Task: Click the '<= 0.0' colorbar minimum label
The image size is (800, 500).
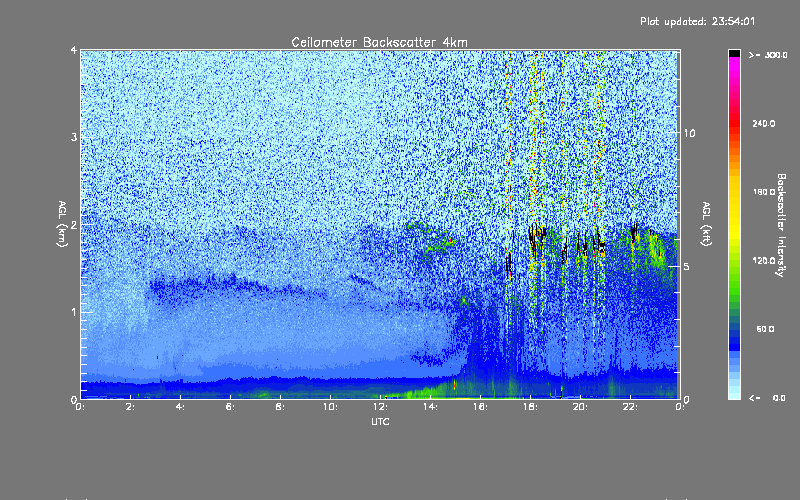Action: click(x=767, y=397)
